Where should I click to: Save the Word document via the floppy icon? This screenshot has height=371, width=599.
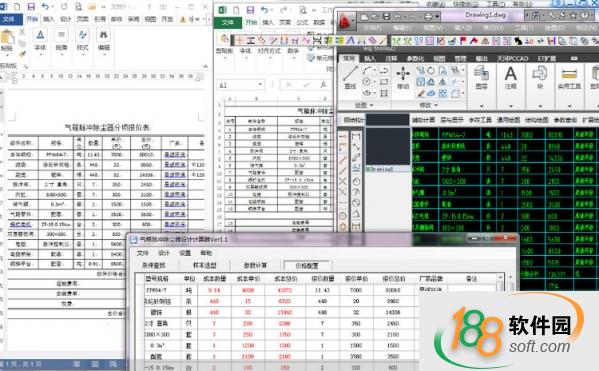32,6
